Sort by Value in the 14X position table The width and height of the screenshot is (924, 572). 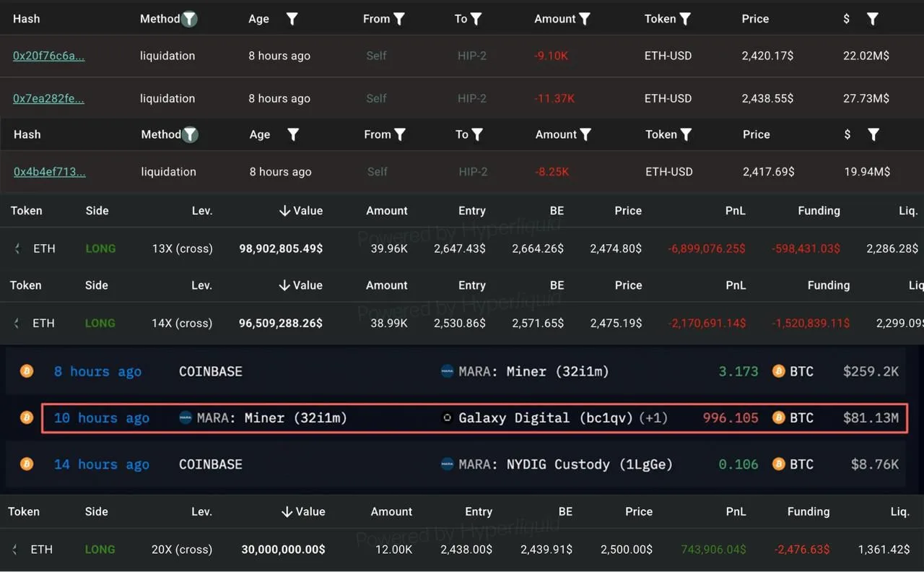tap(300, 285)
